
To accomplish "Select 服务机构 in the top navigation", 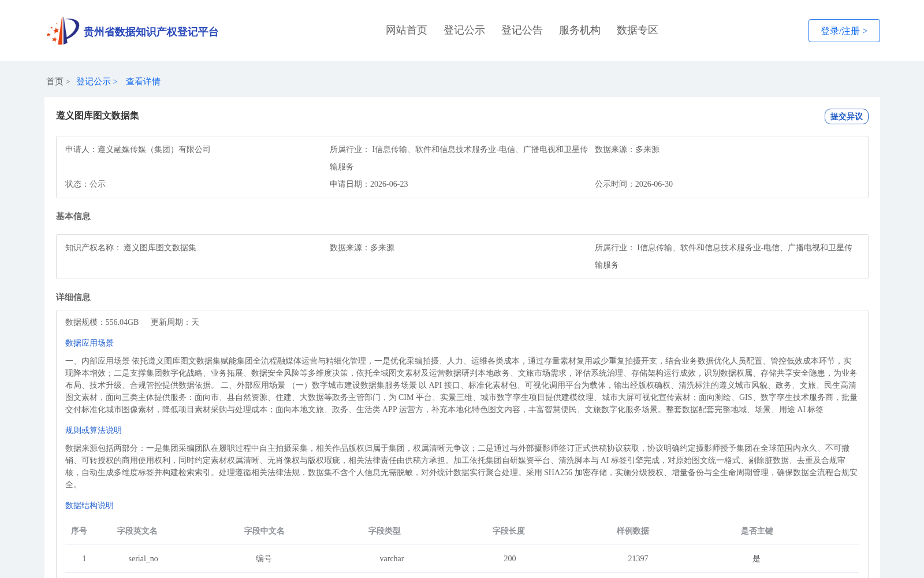I will click(580, 30).
